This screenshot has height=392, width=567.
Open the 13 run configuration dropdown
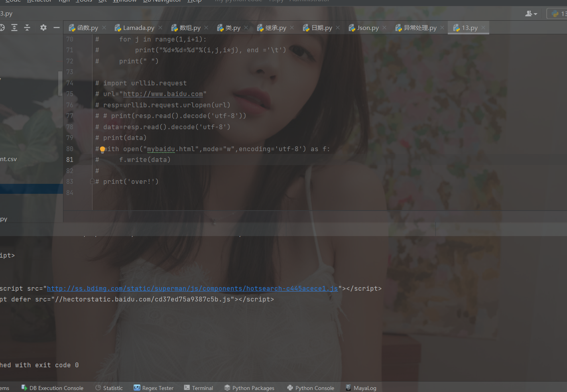click(559, 14)
